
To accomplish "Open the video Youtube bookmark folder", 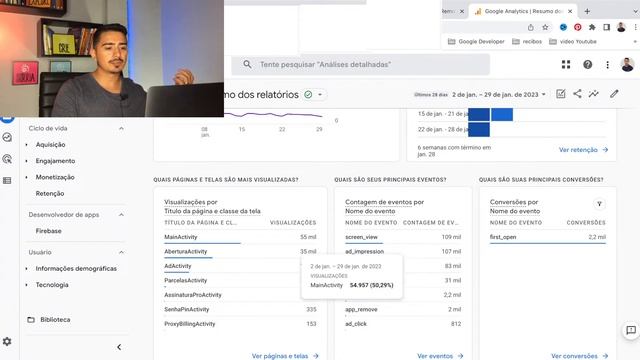I will click(x=573, y=42).
